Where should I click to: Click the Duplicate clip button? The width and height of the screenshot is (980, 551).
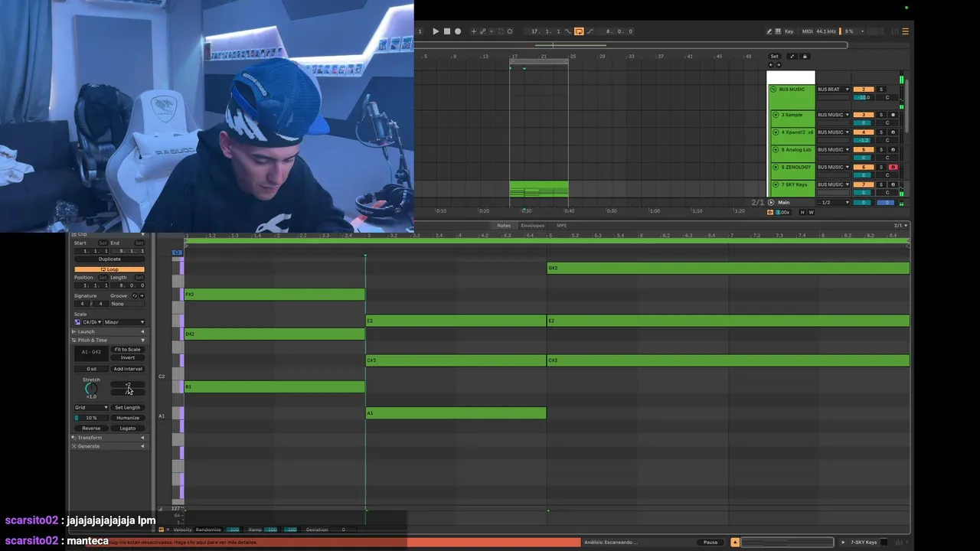pos(109,259)
